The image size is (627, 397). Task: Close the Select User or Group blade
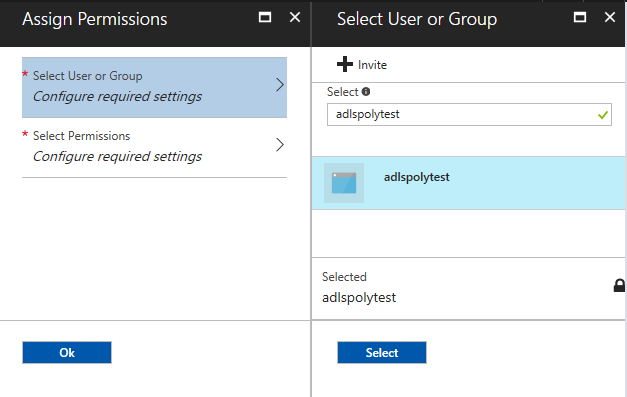click(x=610, y=17)
